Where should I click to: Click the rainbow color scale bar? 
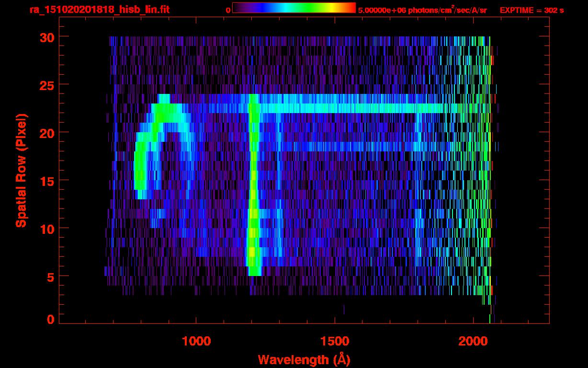coord(294,8)
